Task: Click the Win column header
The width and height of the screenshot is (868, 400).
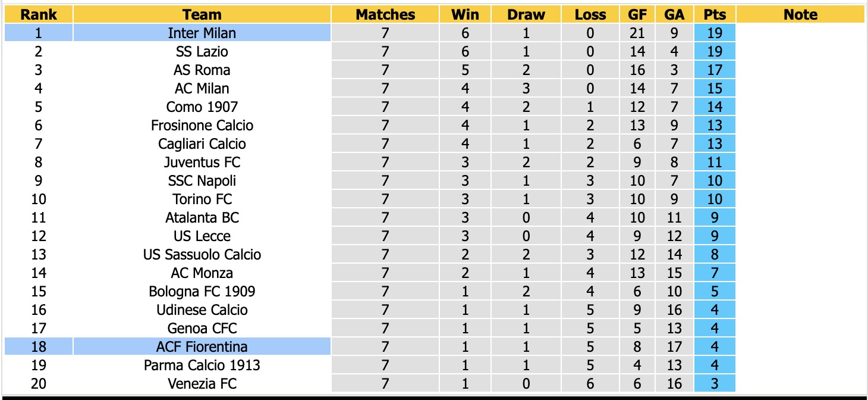Action: tap(466, 15)
